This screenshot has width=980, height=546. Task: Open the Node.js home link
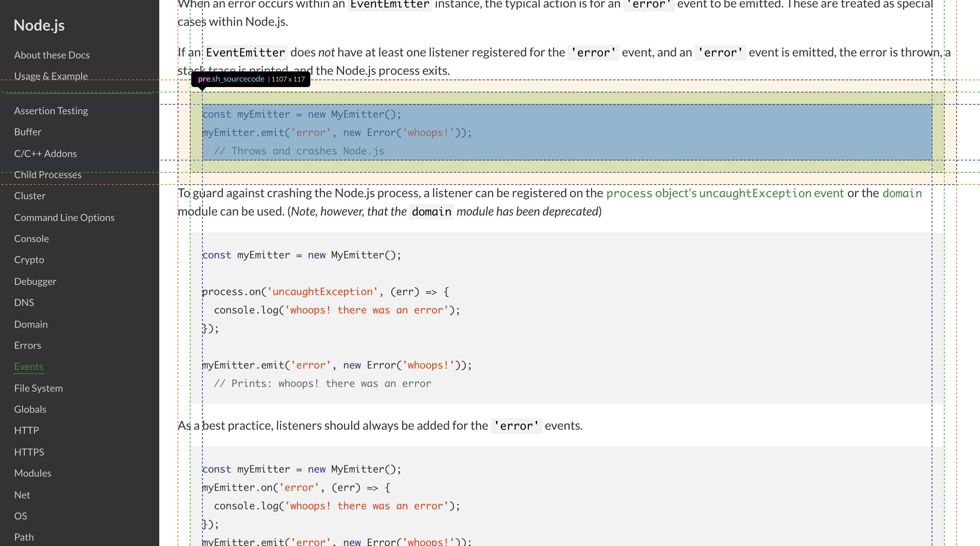click(x=39, y=25)
